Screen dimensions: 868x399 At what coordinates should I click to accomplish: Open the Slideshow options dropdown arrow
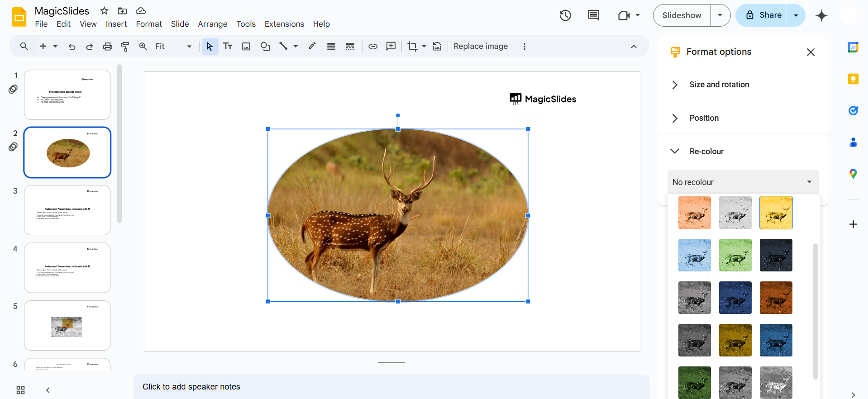[x=720, y=15]
